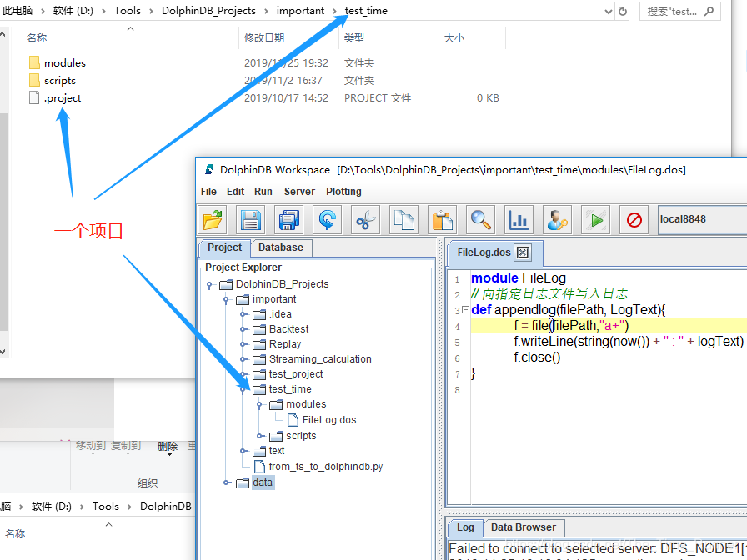Viewport: 747px width, 560px height.
Task: Switch to the Data Browser tab
Action: 523,527
